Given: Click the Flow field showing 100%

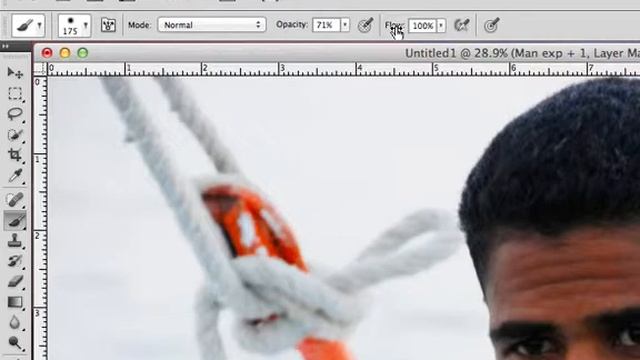Looking at the screenshot, I should point(422,26).
